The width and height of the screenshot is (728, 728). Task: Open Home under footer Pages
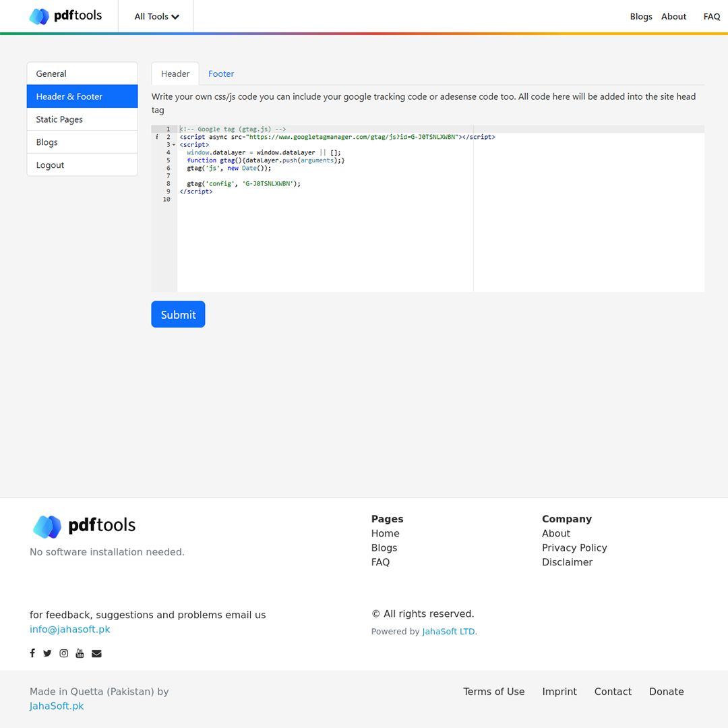(385, 533)
